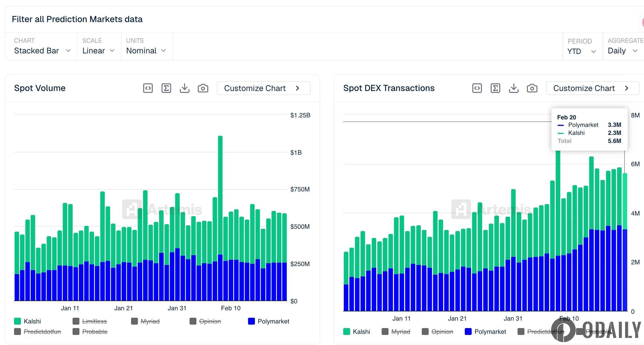Open Customize Chart for Spot DEX Transactions
Viewport: 644px width, 345px height.
(x=592, y=88)
